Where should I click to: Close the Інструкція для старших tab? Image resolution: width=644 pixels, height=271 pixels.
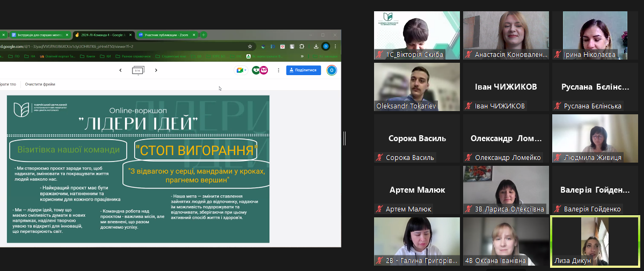point(67,35)
